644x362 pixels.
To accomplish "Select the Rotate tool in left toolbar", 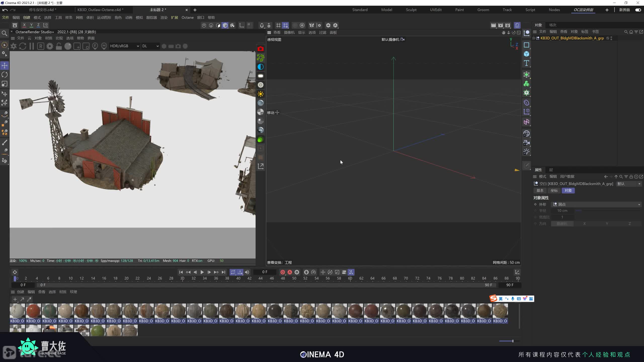I will pos(5,75).
